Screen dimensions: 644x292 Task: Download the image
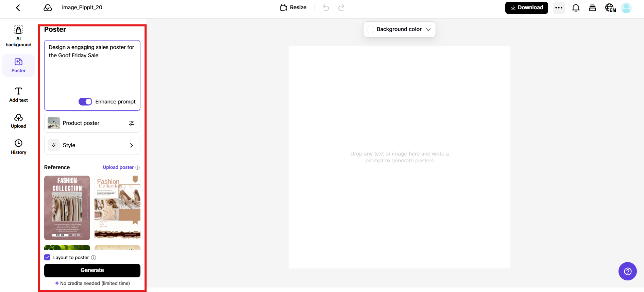526,7
